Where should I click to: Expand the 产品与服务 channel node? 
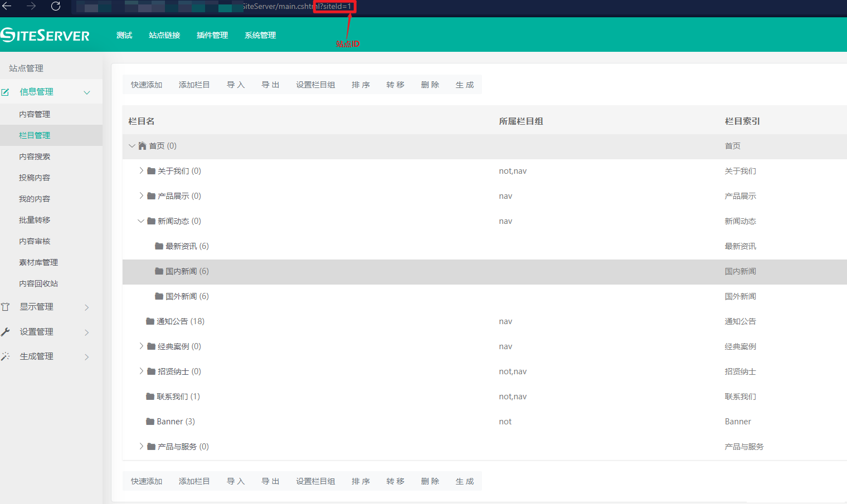click(x=141, y=447)
